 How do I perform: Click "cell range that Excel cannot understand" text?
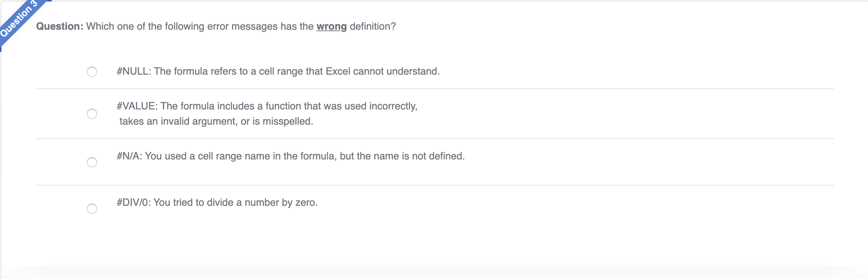tap(349, 71)
